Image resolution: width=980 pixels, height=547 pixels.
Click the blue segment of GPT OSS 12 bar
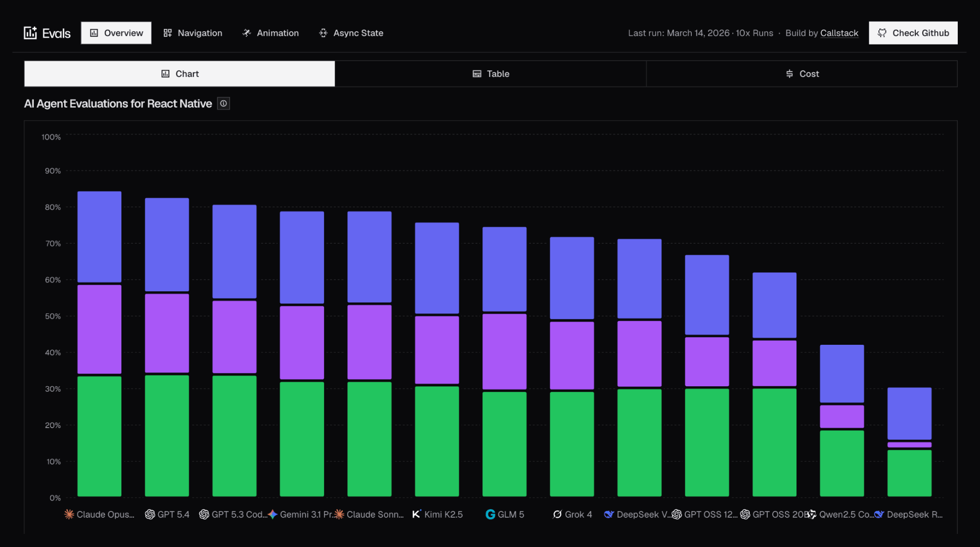[x=707, y=295]
